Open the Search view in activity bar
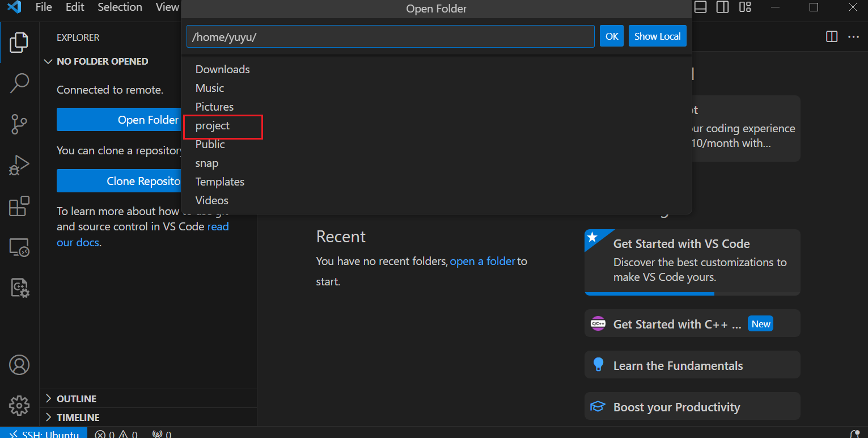Viewport: 868px width, 438px height. pyautogui.click(x=19, y=83)
